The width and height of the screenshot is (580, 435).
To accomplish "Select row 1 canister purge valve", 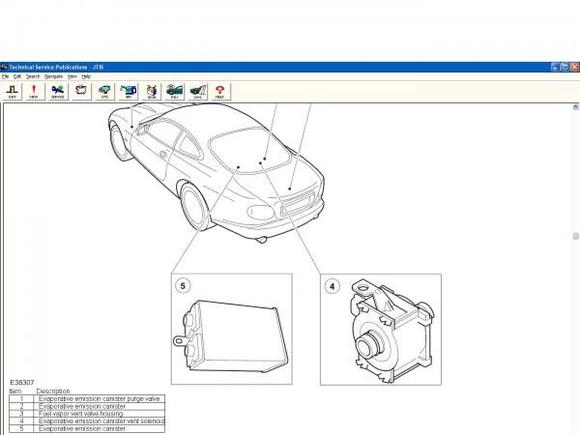I will [87, 399].
